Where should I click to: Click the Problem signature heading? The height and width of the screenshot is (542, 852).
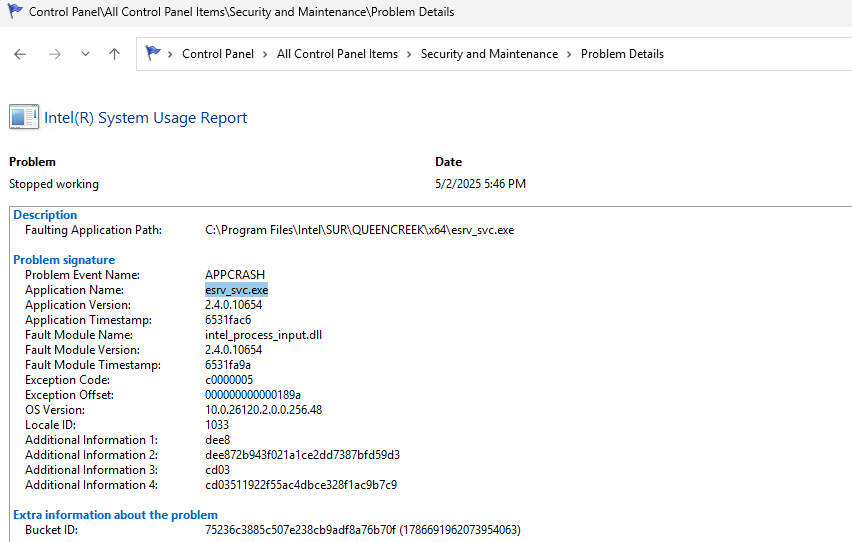[x=64, y=260]
